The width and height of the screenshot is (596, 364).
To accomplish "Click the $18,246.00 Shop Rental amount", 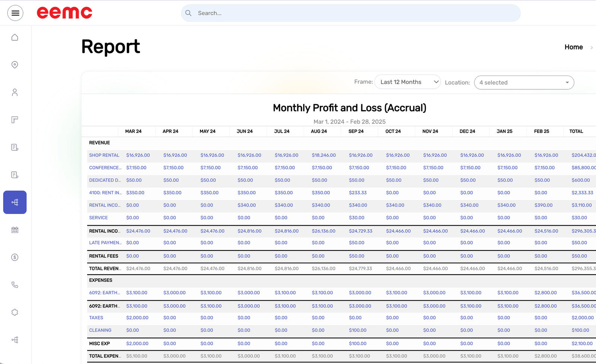I will pos(323,155).
